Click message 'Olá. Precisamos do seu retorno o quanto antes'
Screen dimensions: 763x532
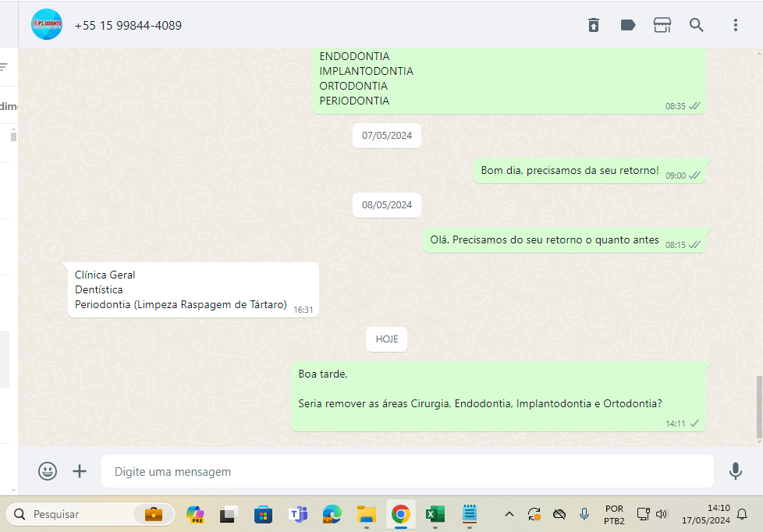coord(564,240)
